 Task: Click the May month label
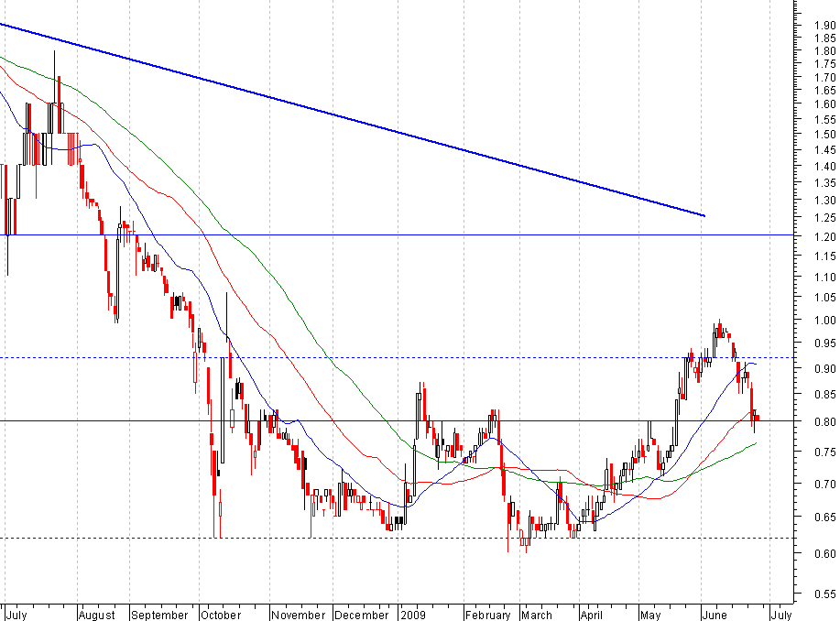tap(651, 615)
